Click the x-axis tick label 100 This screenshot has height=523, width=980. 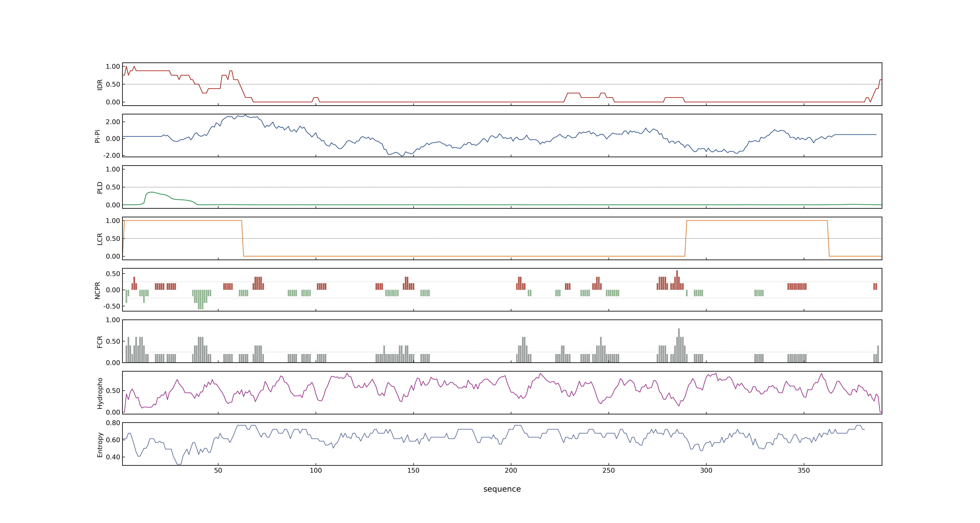pyautogui.click(x=316, y=470)
